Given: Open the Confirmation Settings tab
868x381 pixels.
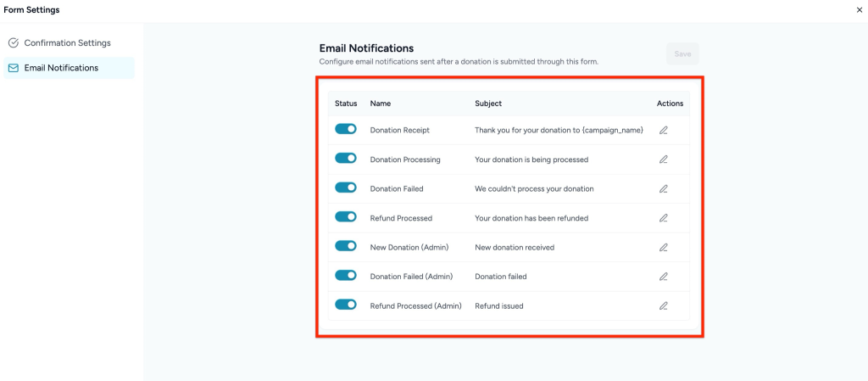Looking at the screenshot, I should 69,43.
